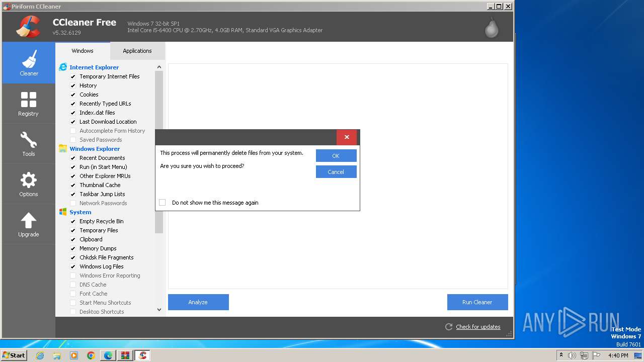Viewport: 644px width, 362px height.
Task: Open Windows Media Player from taskbar
Action: pyautogui.click(x=74, y=355)
